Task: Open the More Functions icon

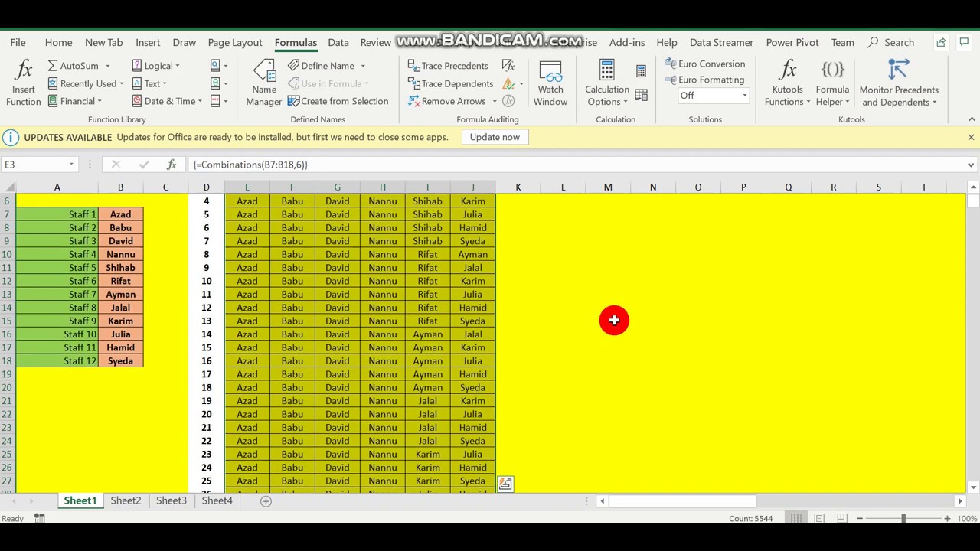Action: pos(219,101)
